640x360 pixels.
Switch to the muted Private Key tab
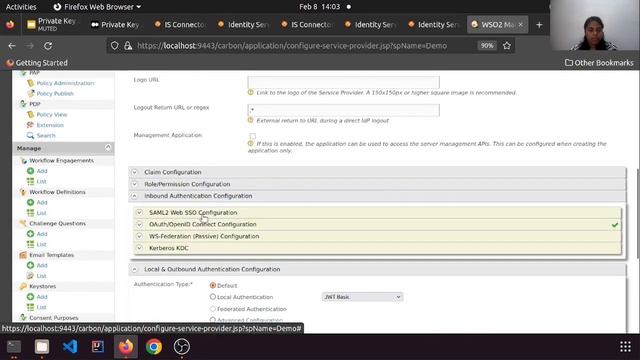click(53, 24)
